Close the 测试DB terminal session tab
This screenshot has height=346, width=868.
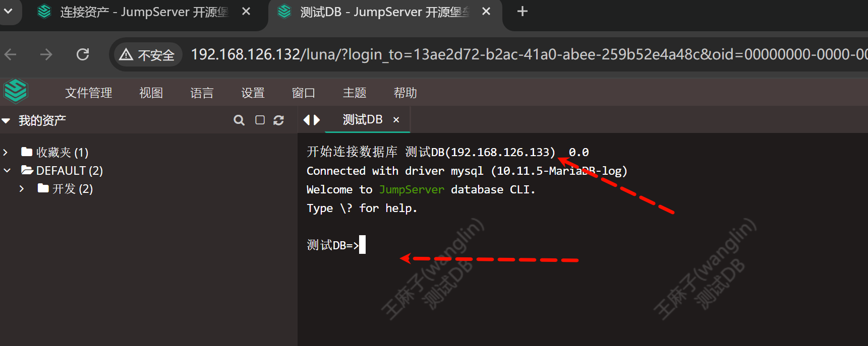[396, 120]
